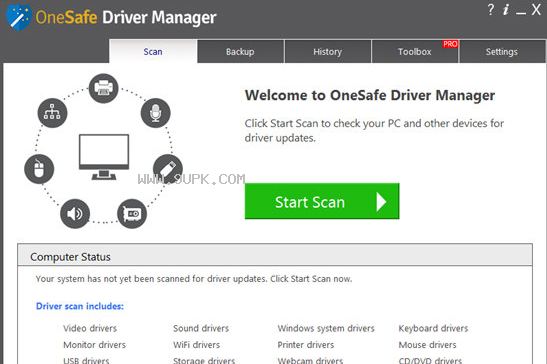Click the microphone device icon
The width and height of the screenshot is (547, 364).
click(x=156, y=113)
